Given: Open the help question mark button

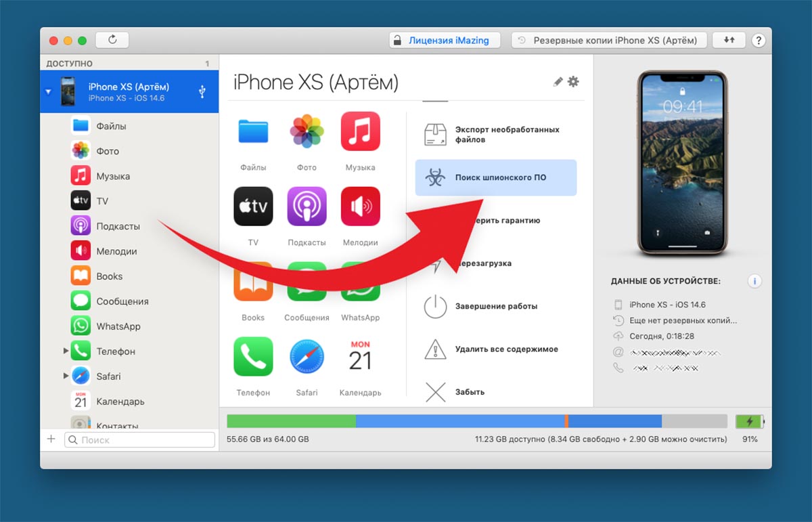Looking at the screenshot, I should (x=759, y=40).
